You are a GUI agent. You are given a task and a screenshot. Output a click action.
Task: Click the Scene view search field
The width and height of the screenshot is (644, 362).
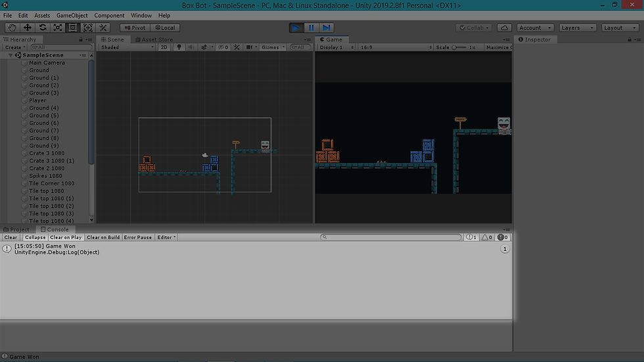[x=300, y=47]
